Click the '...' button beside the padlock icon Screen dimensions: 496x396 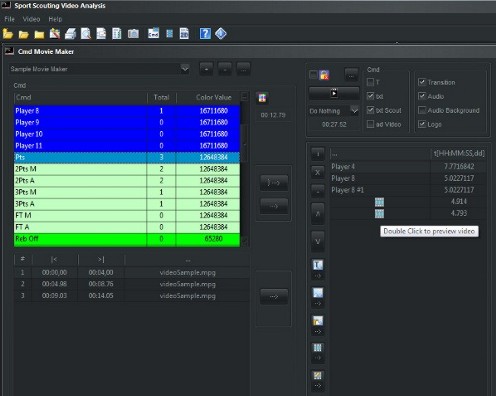click(x=351, y=75)
